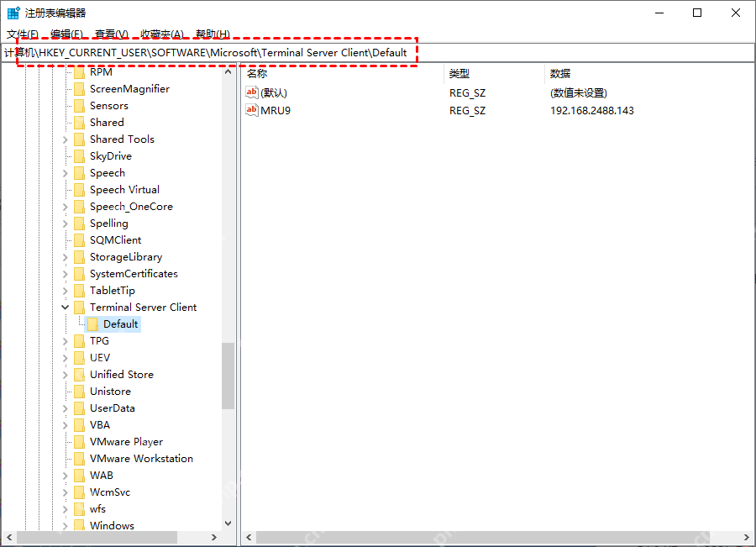The image size is (756, 547).
Task: Expand the StorageLibrary key
Action: (65, 257)
